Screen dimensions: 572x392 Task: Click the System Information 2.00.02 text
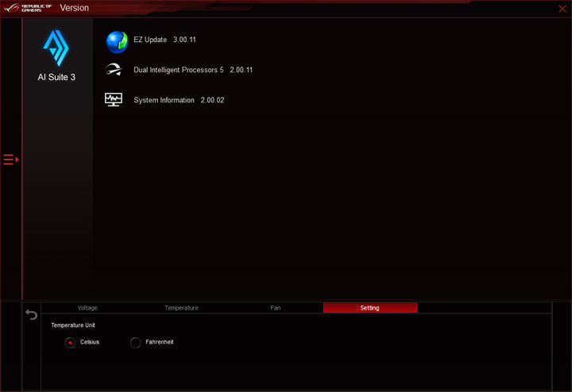(x=179, y=100)
